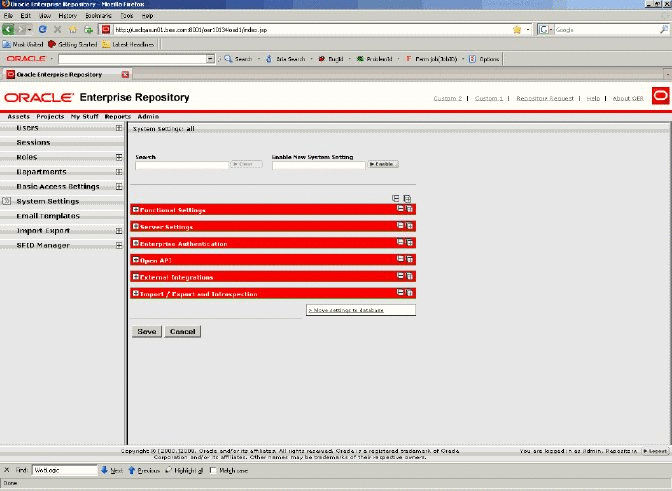672x491 pixels.
Task: Open the browser Tools menu
Action: tap(127, 15)
